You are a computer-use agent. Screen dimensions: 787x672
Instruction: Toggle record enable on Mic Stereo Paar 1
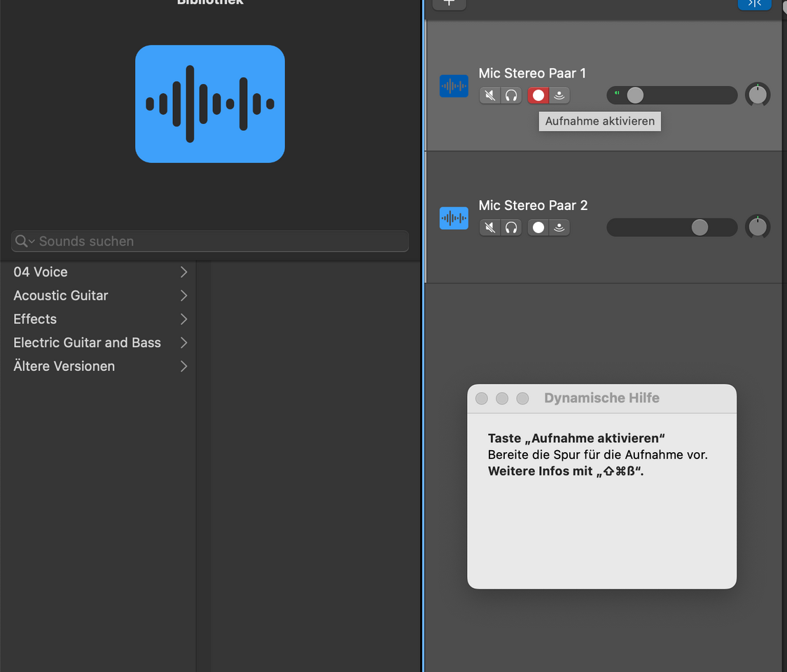coord(538,95)
